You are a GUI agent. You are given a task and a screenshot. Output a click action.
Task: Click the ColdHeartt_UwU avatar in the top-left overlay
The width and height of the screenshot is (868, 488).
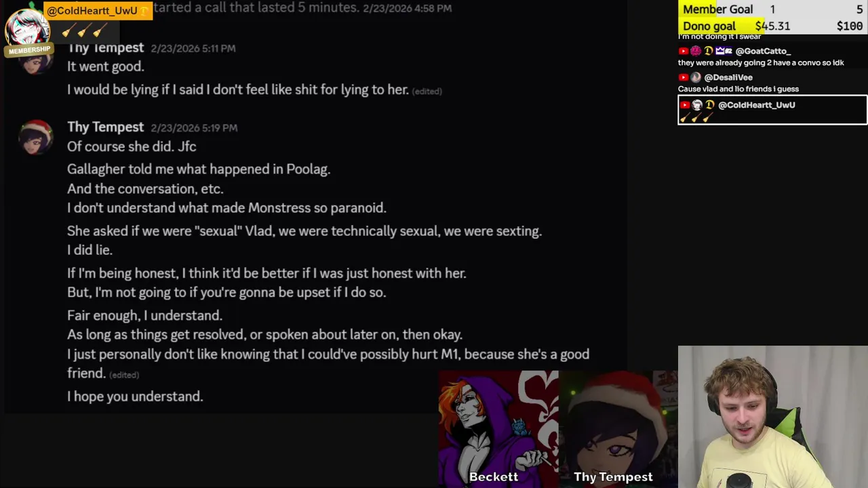click(x=27, y=26)
